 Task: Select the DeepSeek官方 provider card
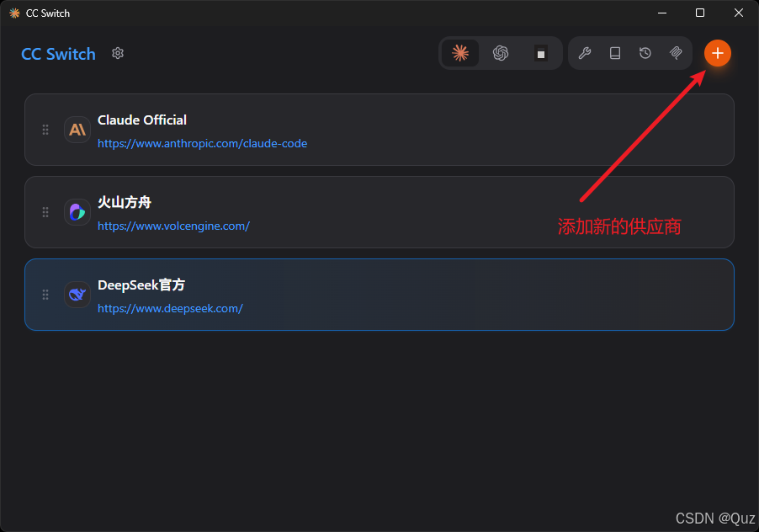(x=379, y=295)
